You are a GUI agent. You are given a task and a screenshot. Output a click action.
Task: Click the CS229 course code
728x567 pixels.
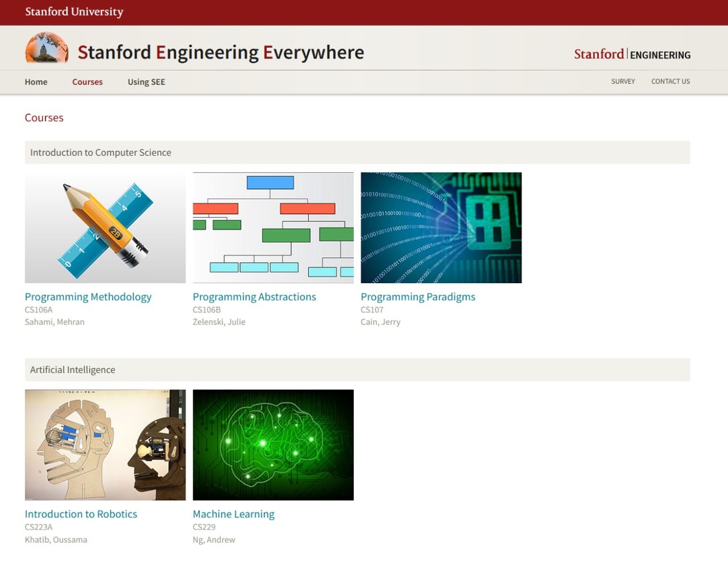pos(204,527)
